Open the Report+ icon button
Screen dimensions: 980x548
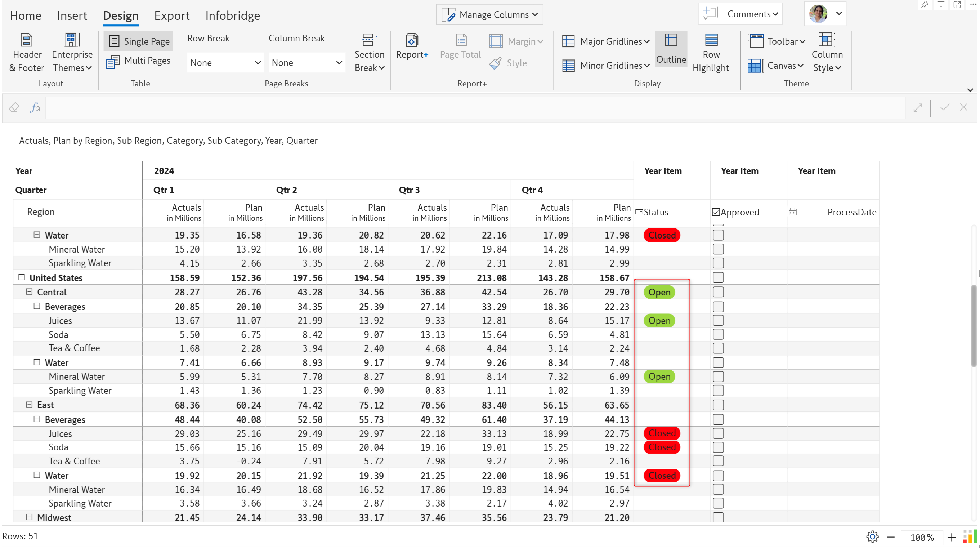tap(412, 40)
